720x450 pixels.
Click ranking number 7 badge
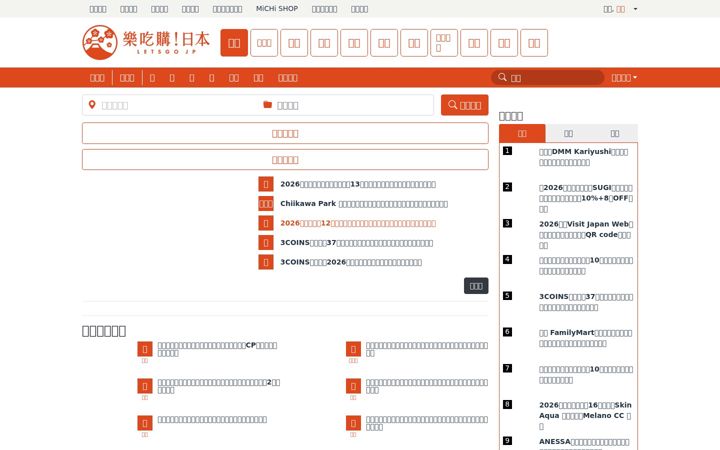point(507,368)
